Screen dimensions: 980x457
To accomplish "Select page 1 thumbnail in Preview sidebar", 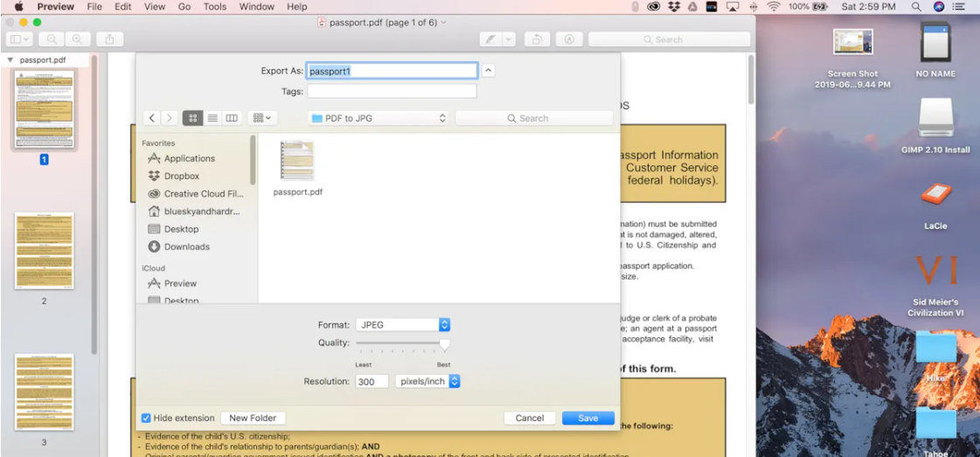I will pos(45,109).
